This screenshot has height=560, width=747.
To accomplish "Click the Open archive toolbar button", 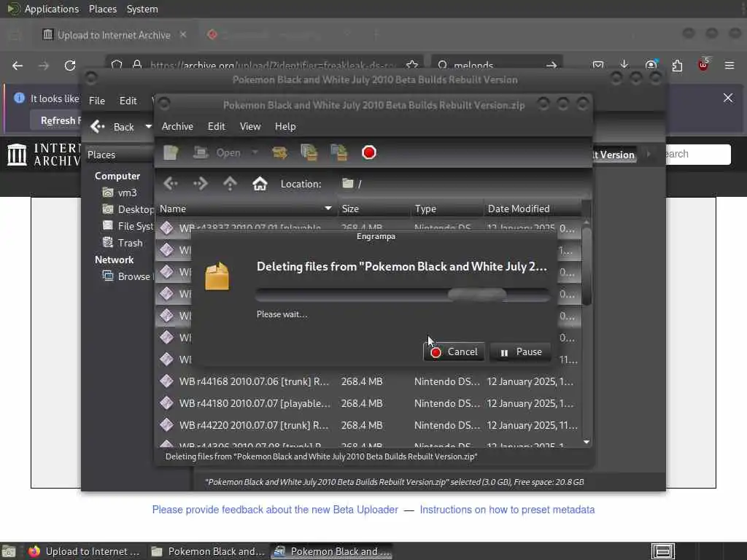I will (x=217, y=153).
